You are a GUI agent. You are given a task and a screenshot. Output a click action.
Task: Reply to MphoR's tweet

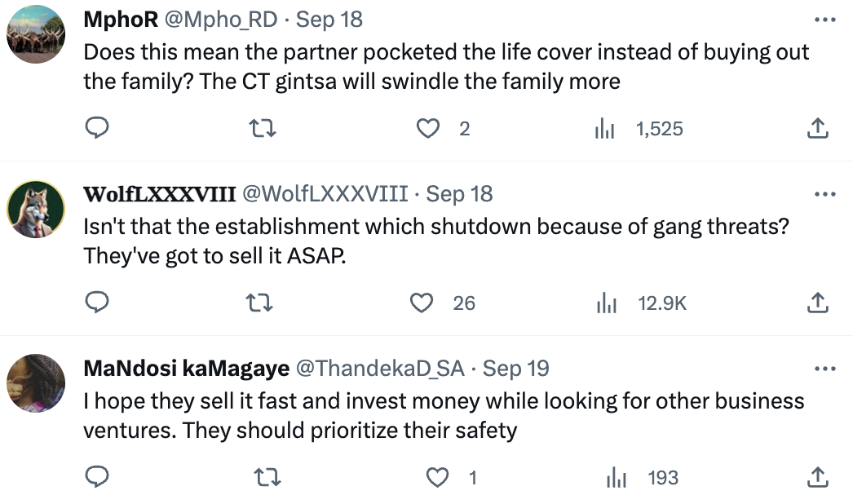point(97,129)
